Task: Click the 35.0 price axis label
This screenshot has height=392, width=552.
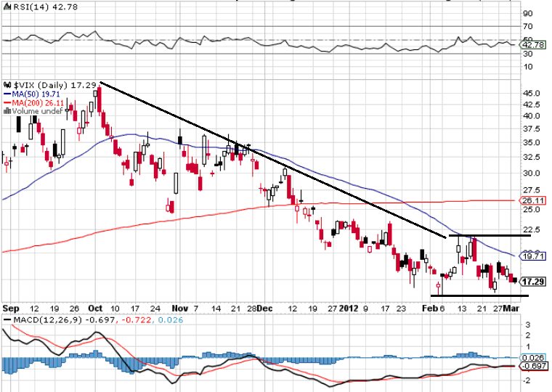Action: [532, 142]
